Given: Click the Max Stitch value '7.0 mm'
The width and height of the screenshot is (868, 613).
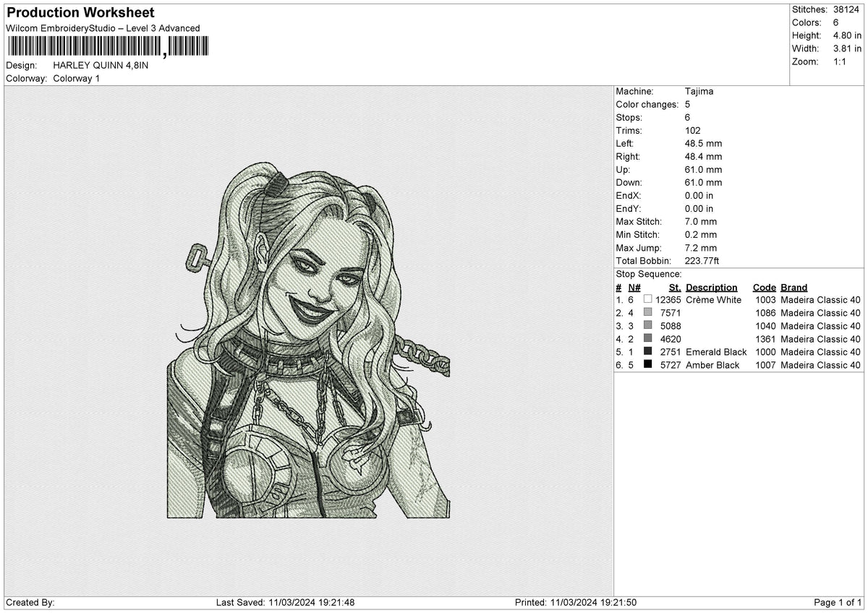Looking at the screenshot, I should click(701, 221).
